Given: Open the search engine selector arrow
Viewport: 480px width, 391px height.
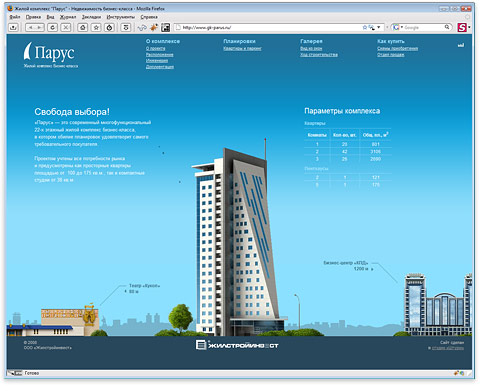Looking at the screenshot, I should coord(401,27).
